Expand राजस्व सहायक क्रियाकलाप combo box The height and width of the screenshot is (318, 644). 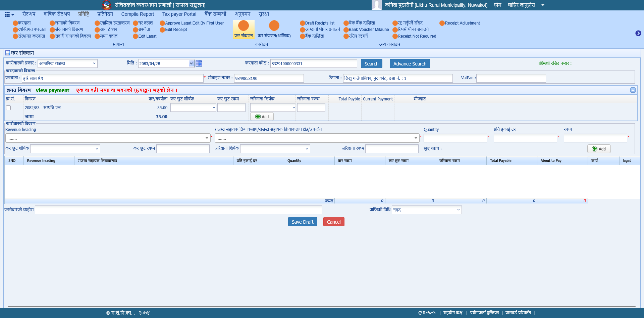point(317,138)
